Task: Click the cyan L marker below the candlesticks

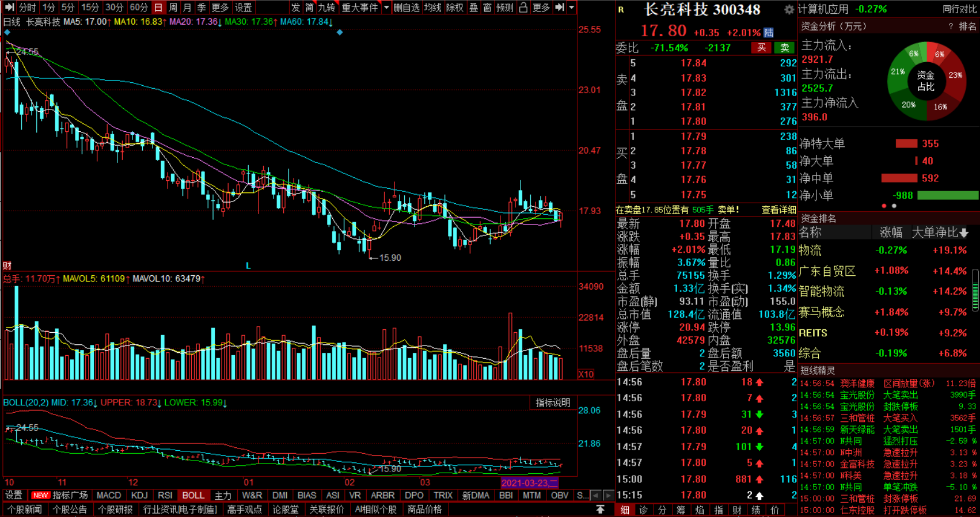Action: (x=248, y=265)
